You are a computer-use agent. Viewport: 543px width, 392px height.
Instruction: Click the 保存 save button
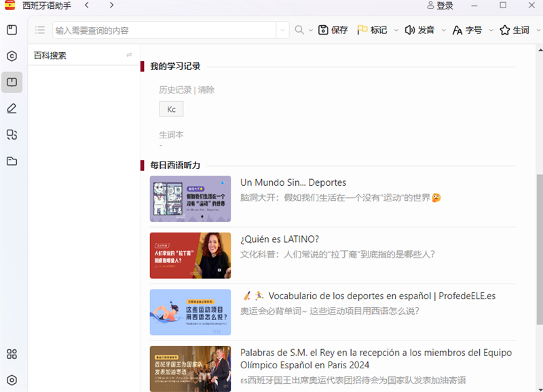click(x=333, y=30)
